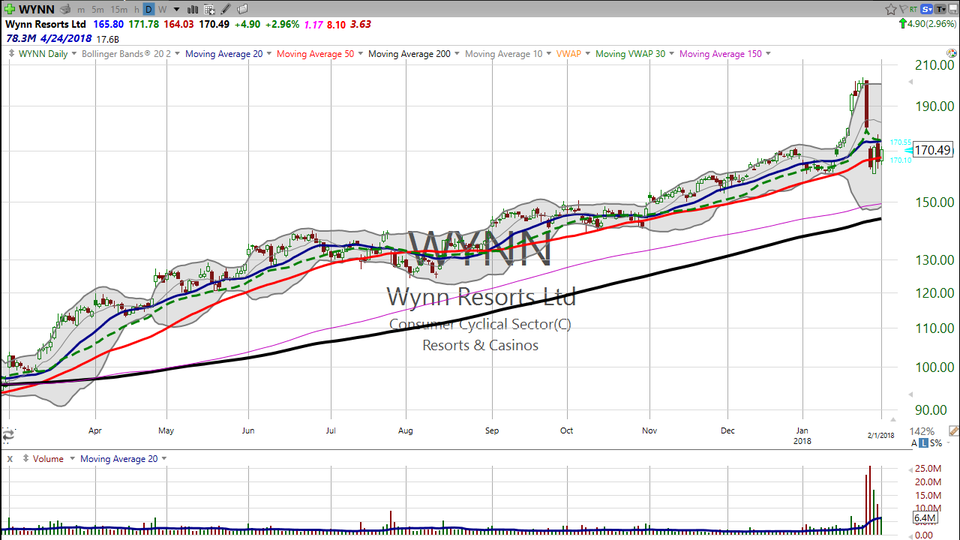This screenshot has height=540, width=960.
Task: Click the 6.4M volume value tag
Action: point(924,518)
